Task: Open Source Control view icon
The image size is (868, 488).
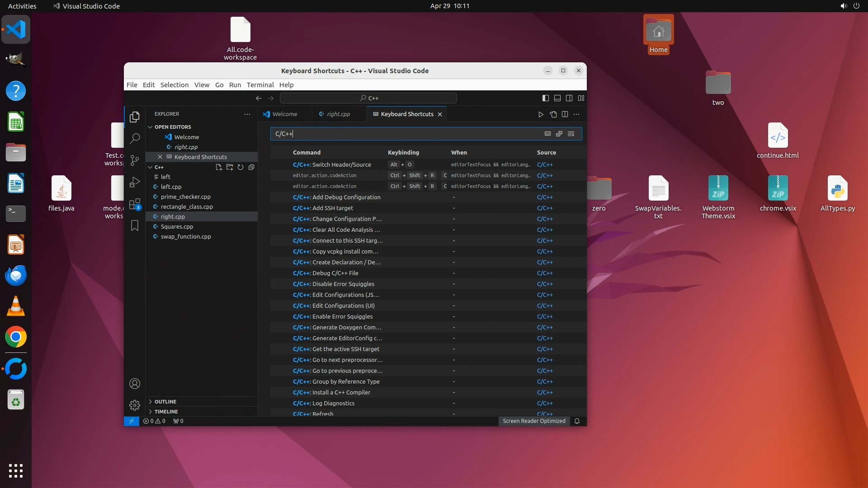Action: pos(135,160)
